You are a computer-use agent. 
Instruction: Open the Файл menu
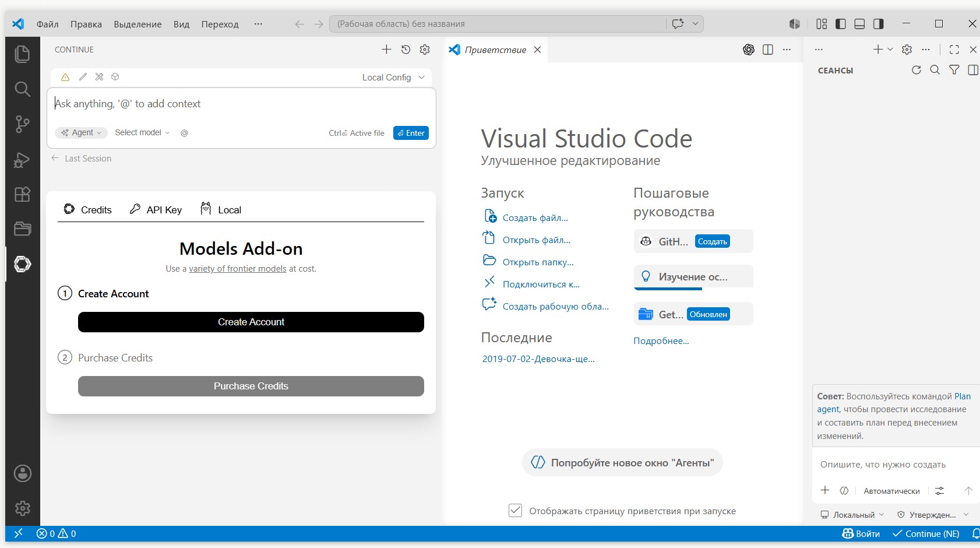pyautogui.click(x=48, y=24)
